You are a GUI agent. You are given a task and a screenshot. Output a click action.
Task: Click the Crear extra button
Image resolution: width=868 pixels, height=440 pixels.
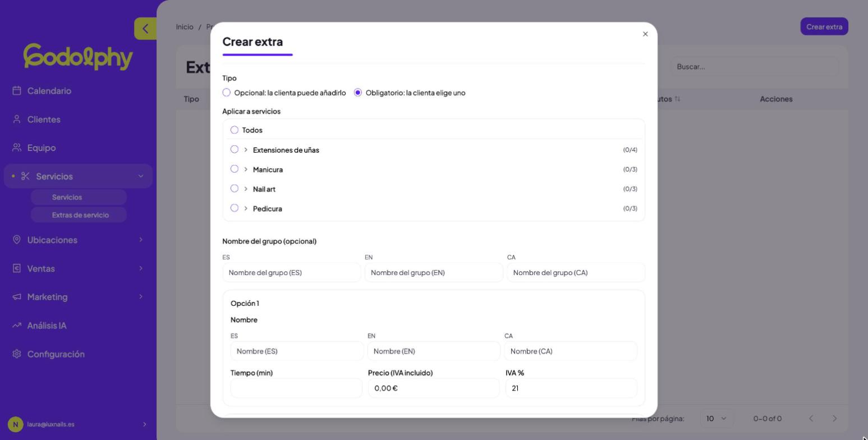(824, 27)
